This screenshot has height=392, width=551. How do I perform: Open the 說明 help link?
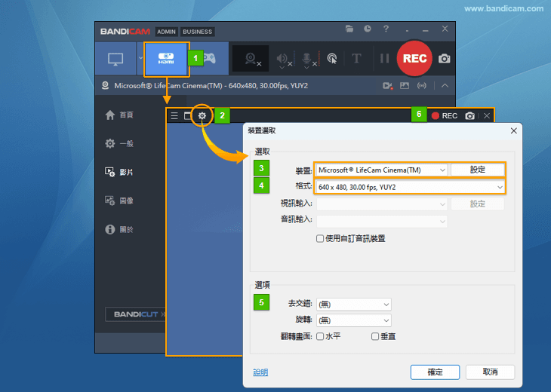[x=260, y=372]
